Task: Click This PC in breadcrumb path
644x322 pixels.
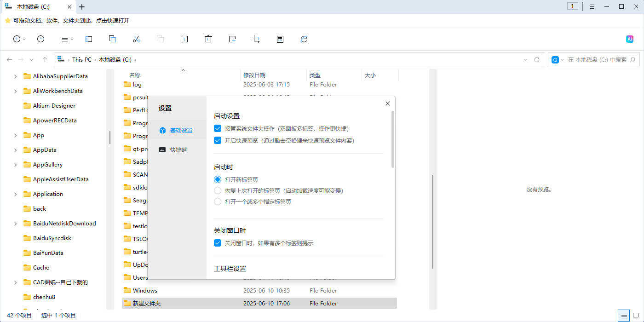Action: tap(82, 60)
